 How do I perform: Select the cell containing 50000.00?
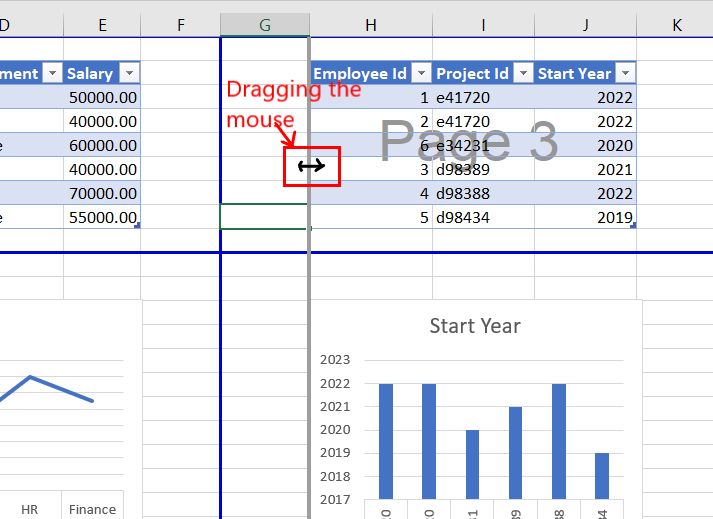(102, 97)
